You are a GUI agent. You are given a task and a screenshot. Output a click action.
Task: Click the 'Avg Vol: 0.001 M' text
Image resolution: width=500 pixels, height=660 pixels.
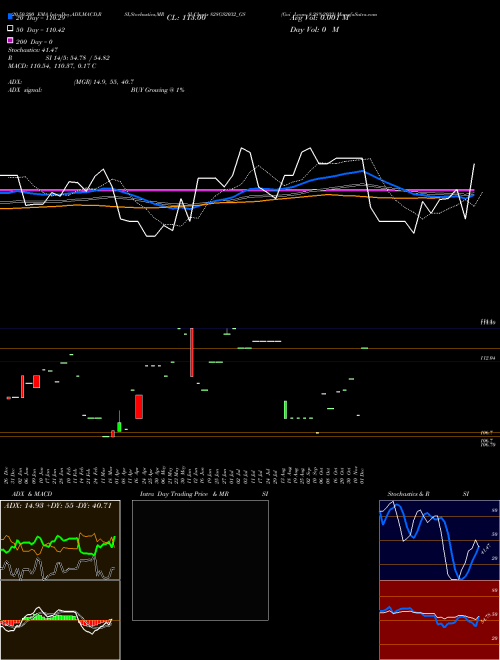tap(319, 18)
